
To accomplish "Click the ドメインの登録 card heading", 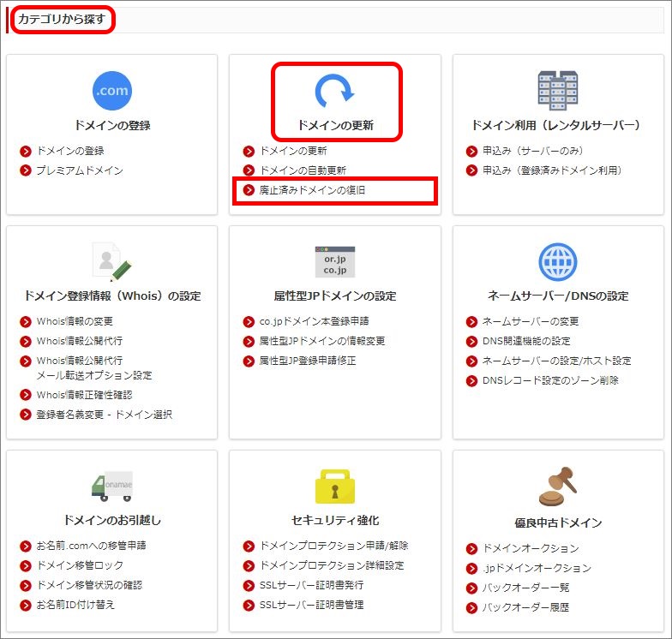I will pos(112,125).
